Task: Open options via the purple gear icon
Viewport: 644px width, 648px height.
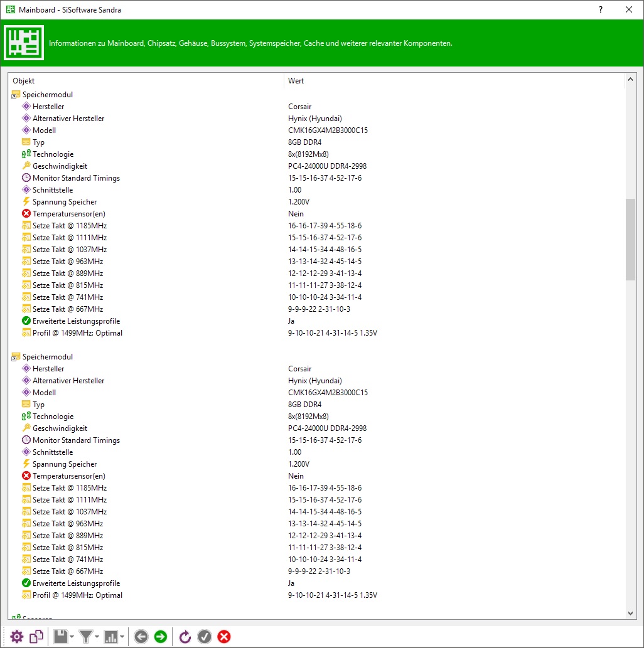Action: tap(16, 637)
